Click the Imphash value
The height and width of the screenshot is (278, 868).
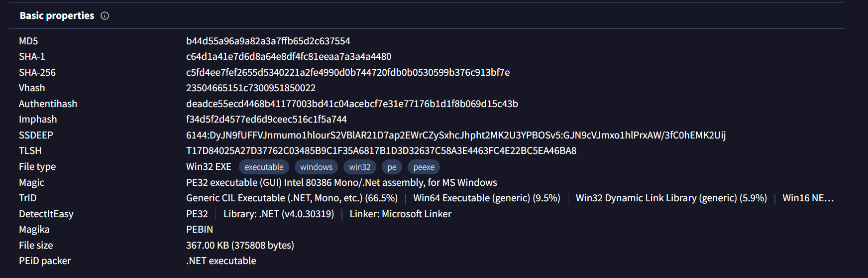[x=266, y=120]
